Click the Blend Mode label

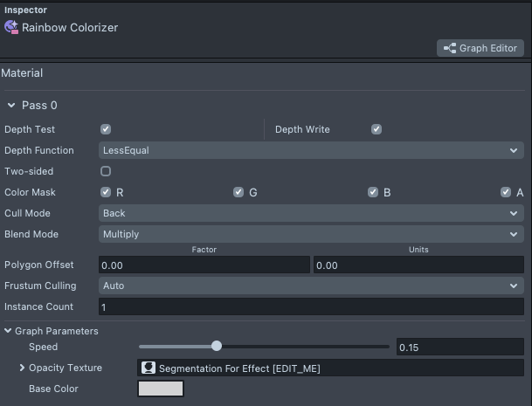[x=31, y=234]
